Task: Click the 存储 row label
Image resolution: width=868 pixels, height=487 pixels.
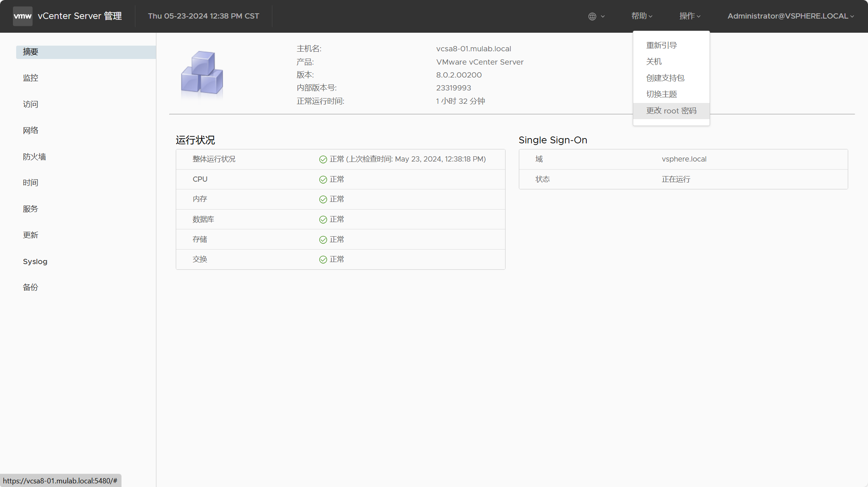Action: [x=200, y=239]
